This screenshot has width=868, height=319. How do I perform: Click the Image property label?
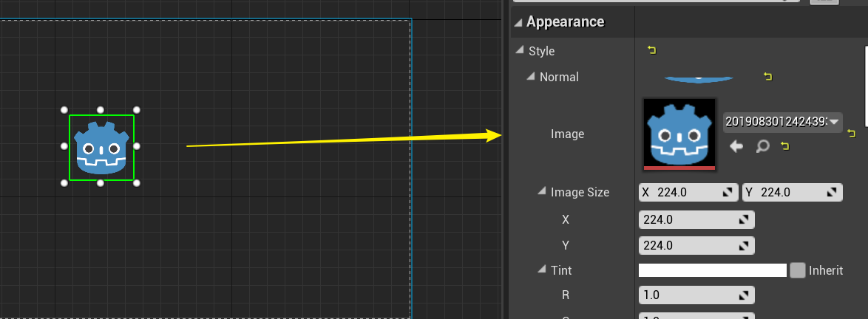pyautogui.click(x=567, y=134)
